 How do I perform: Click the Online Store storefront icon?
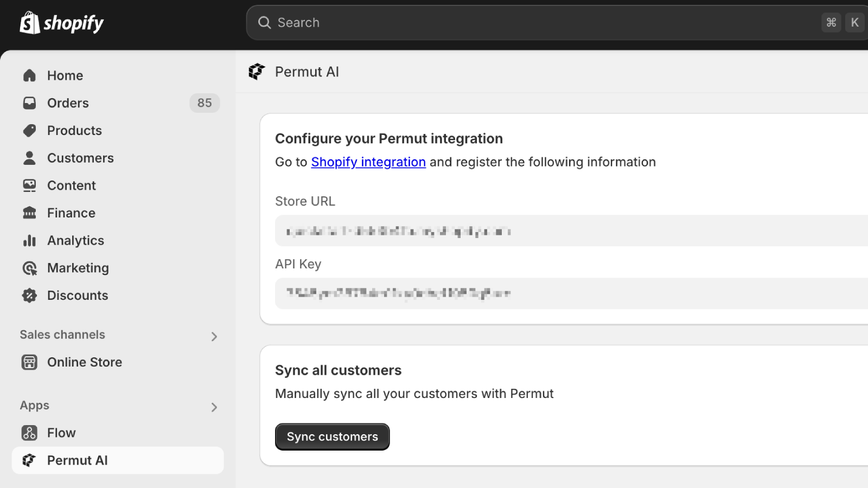click(x=29, y=362)
